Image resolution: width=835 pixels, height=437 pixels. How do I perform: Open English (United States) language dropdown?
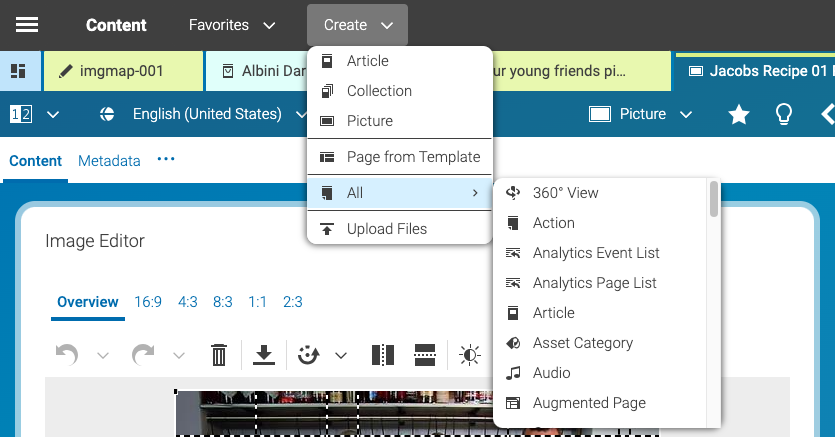pos(204,115)
